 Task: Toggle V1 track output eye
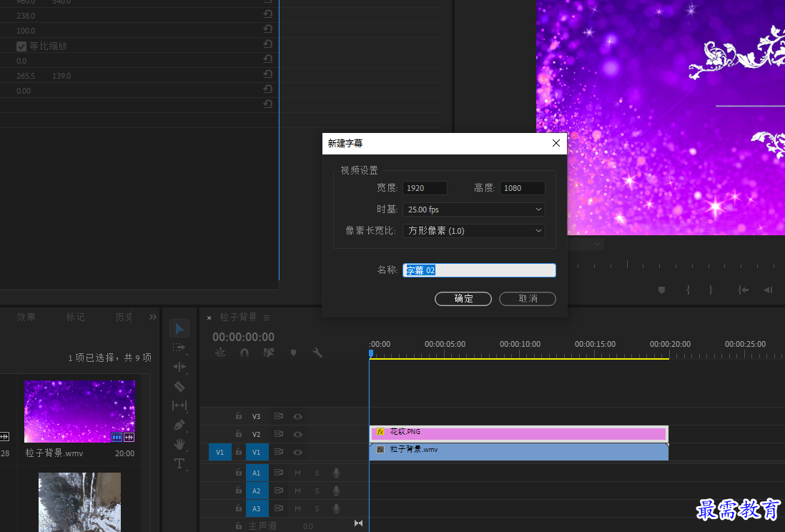point(297,453)
